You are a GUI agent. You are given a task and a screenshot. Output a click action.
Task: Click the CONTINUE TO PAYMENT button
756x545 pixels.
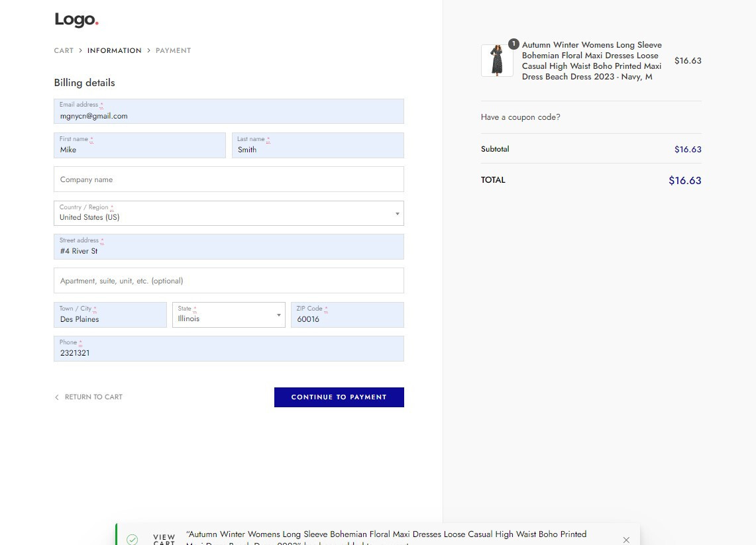pyautogui.click(x=339, y=397)
